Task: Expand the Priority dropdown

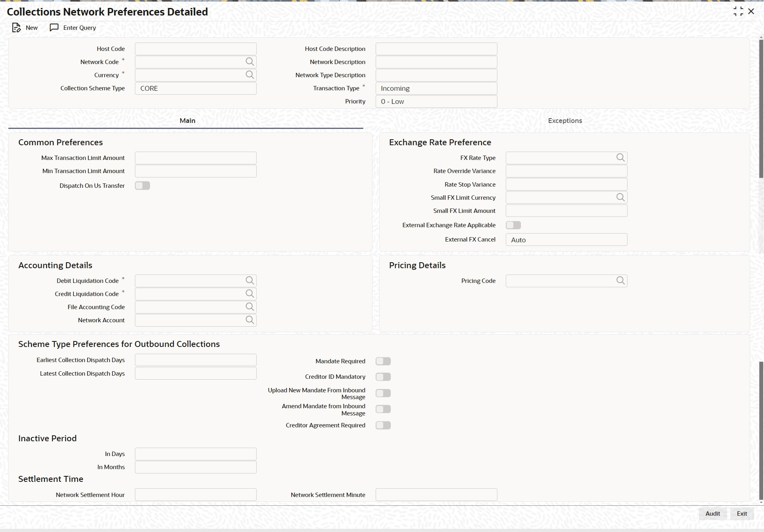Action: [436, 101]
